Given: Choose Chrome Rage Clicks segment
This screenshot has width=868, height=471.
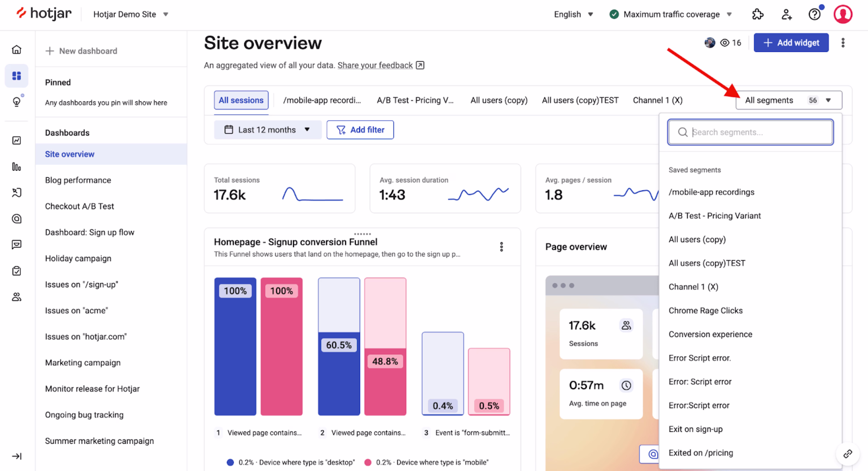Looking at the screenshot, I should [705, 310].
